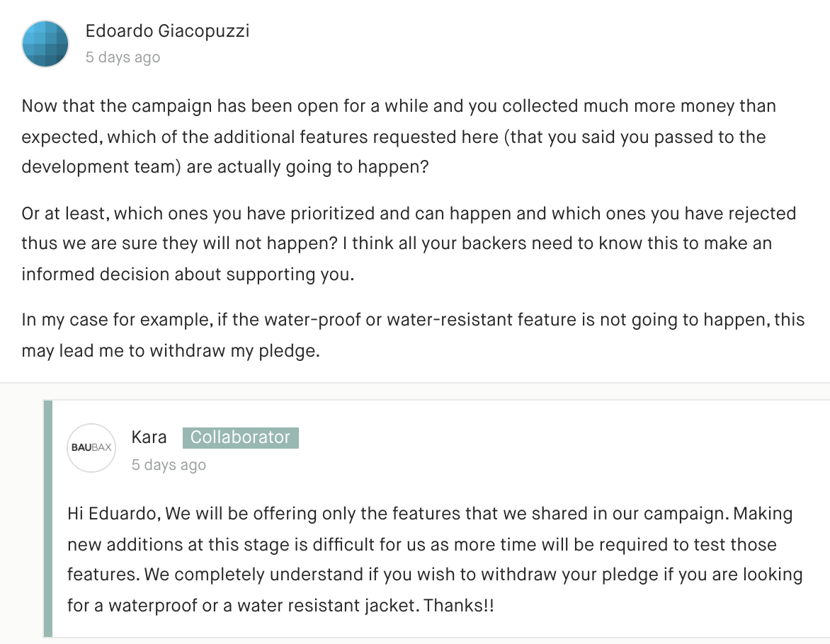
Task: Open the timestamp under Edoardo Giacopuzzi's name
Action: (x=123, y=57)
